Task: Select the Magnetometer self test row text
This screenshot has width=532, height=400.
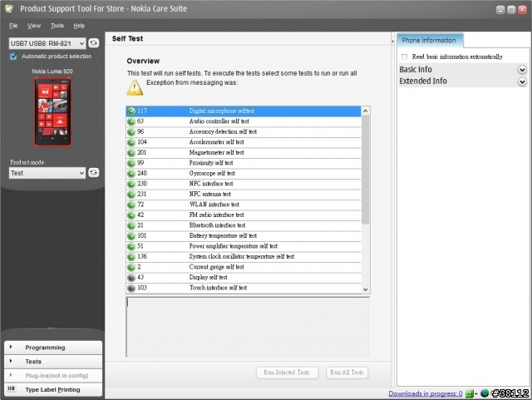Action: (216, 152)
